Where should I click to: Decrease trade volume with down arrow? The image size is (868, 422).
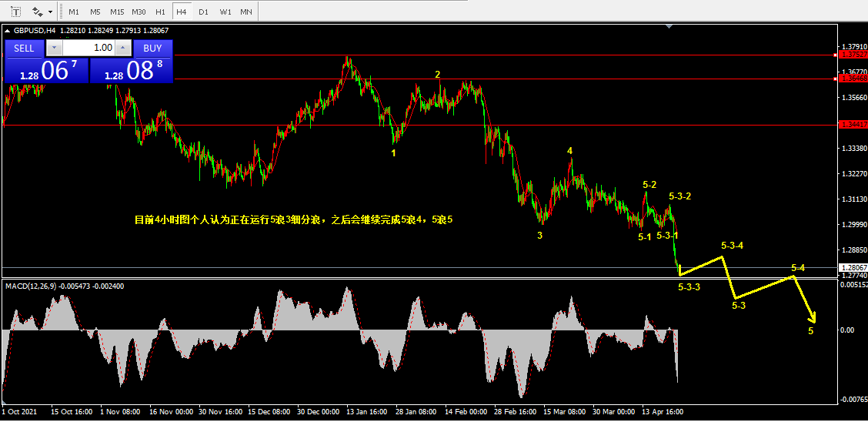click(54, 49)
